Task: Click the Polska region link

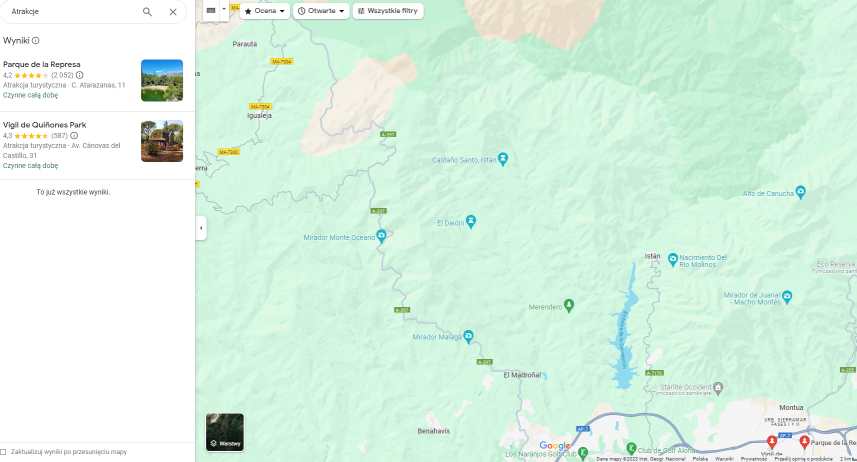Action: [700, 459]
